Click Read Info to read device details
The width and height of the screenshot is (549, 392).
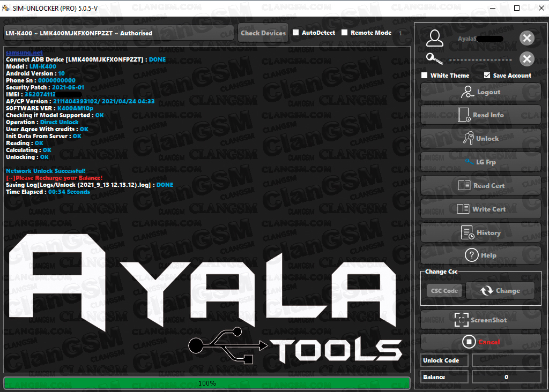tap(481, 115)
